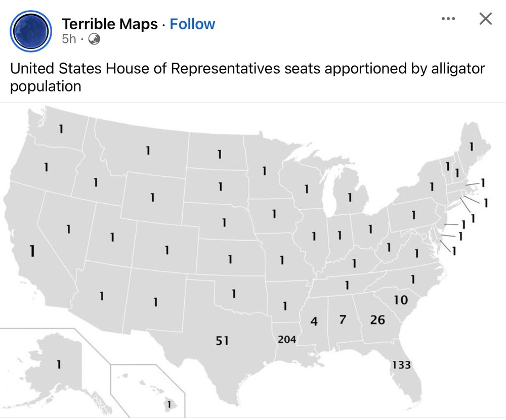Follow the Terrible Maps page
Viewport: 506px width, 420px height.
[192, 24]
